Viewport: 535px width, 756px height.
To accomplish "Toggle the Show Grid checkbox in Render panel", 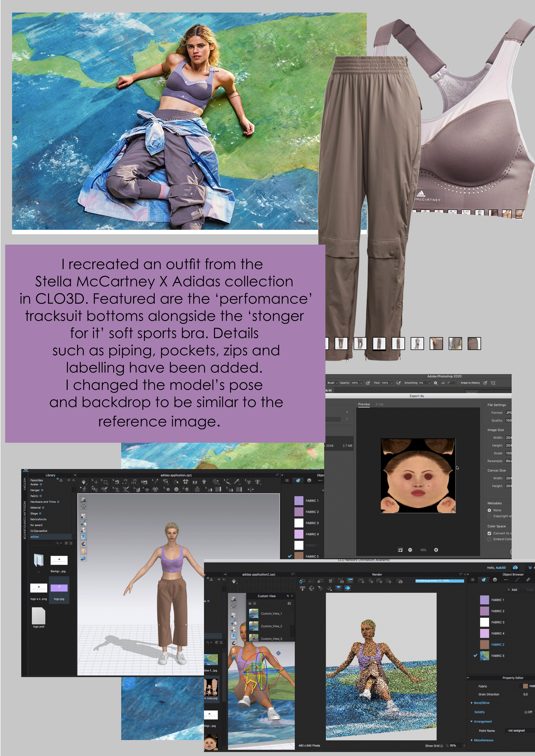I will tap(442, 746).
